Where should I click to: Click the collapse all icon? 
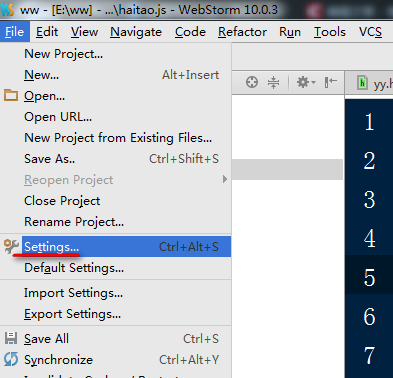coord(273,82)
